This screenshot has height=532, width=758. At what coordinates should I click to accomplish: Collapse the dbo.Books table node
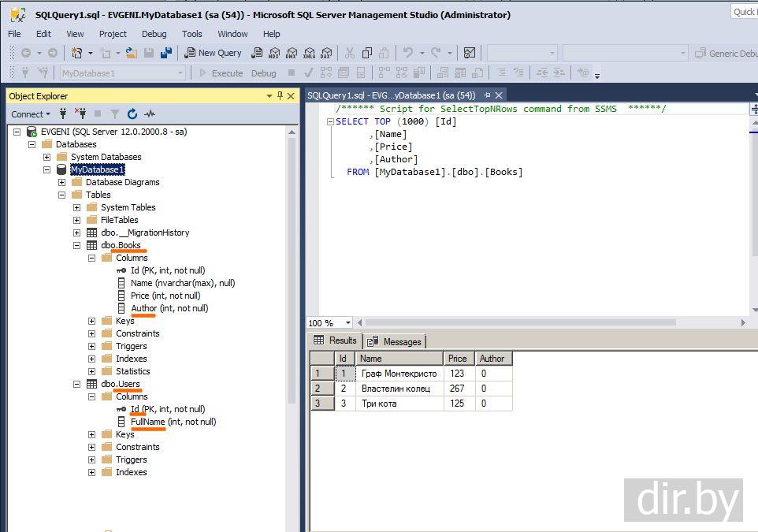(76, 245)
